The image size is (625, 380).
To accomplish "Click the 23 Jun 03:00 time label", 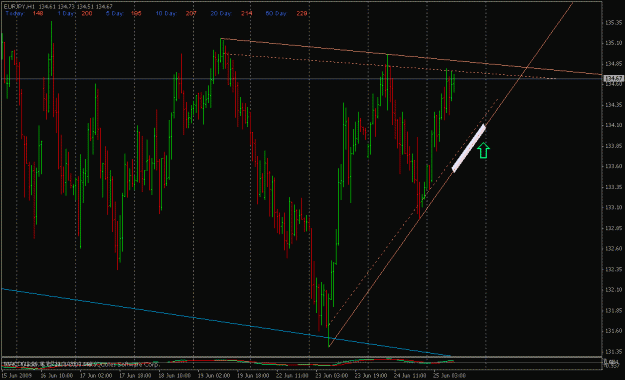I will click(x=332, y=376).
